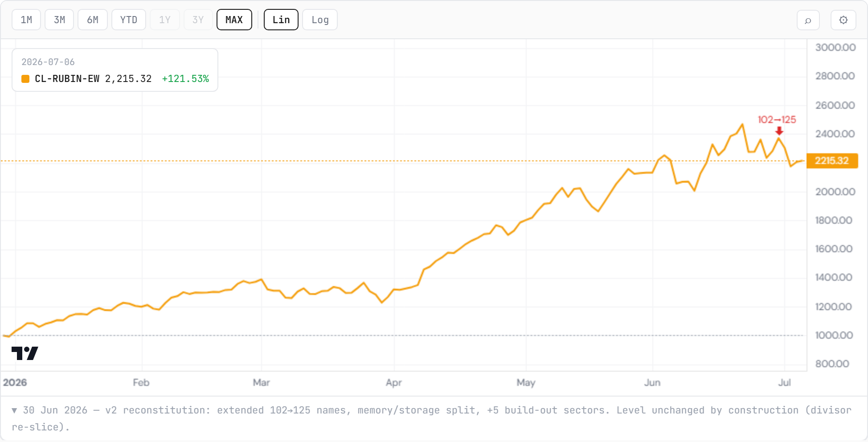Select the MAX time range
868x442 pixels.
click(234, 20)
